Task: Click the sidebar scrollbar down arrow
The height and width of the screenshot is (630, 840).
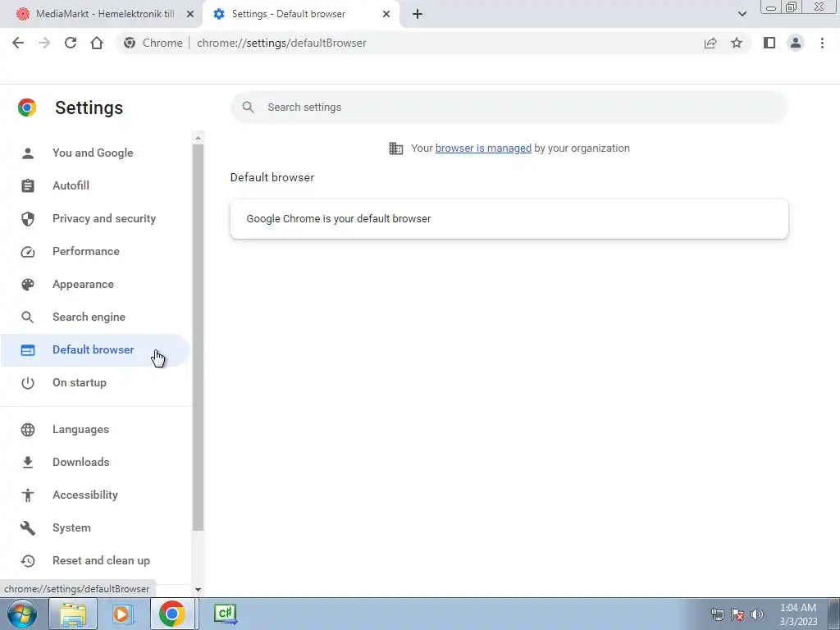Action: (x=198, y=589)
